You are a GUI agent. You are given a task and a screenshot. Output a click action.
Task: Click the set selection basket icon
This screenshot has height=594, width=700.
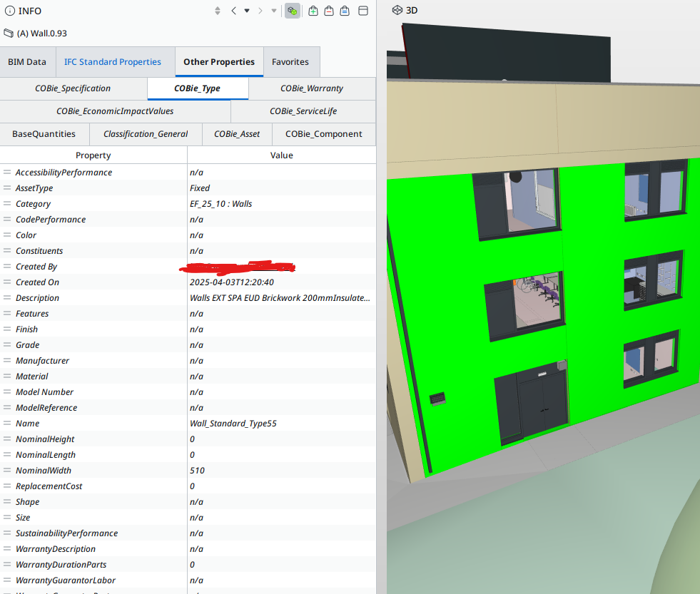point(345,11)
